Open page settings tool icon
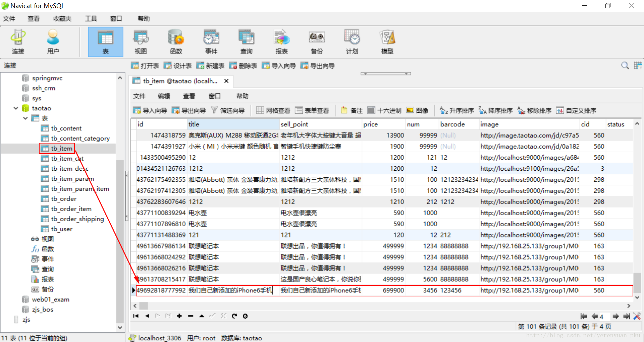The height and width of the screenshot is (342, 644). [x=637, y=316]
